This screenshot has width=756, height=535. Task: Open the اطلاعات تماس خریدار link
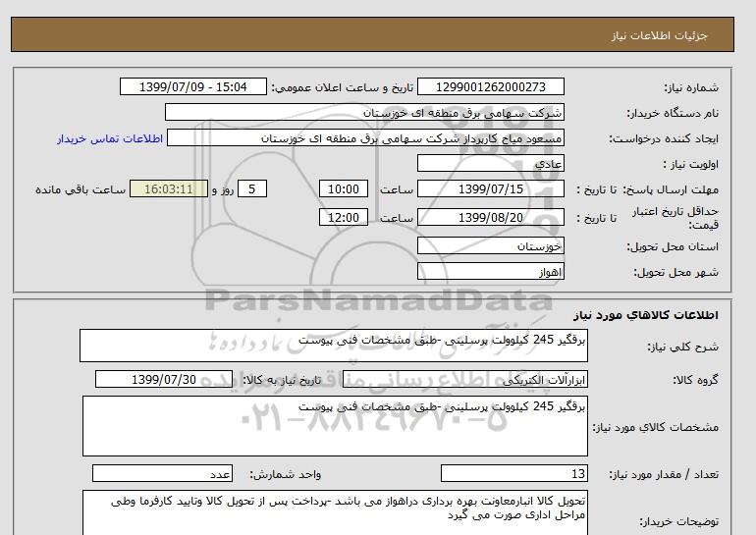[x=110, y=138]
